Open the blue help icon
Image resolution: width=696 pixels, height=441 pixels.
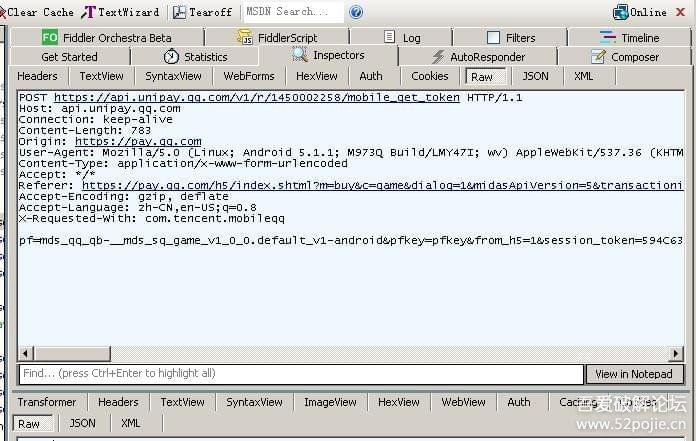(356, 12)
